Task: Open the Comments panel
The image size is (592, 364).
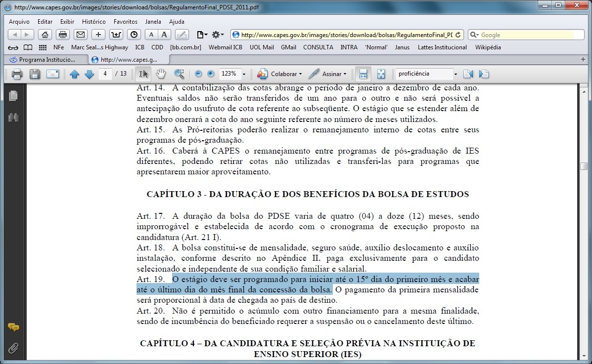Action: [x=13, y=327]
